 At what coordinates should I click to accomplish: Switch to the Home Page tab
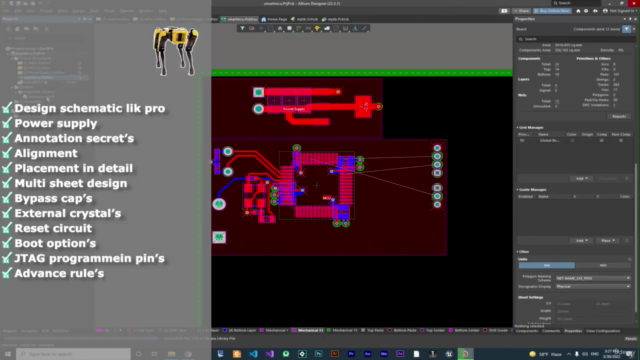[x=274, y=19]
